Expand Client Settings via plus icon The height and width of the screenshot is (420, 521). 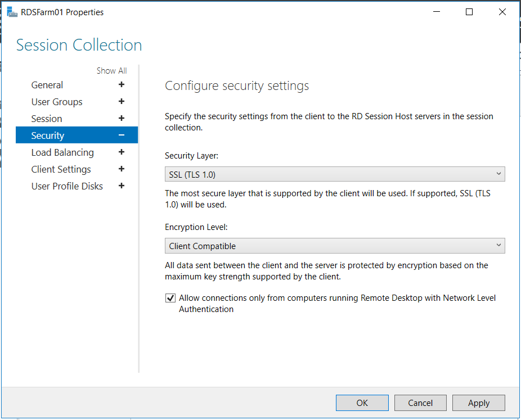[x=122, y=169]
